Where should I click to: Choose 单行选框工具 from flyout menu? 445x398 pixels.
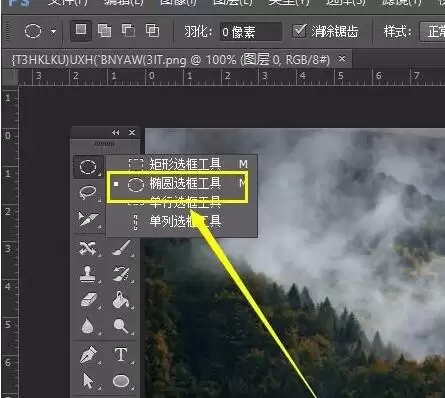(x=182, y=202)
